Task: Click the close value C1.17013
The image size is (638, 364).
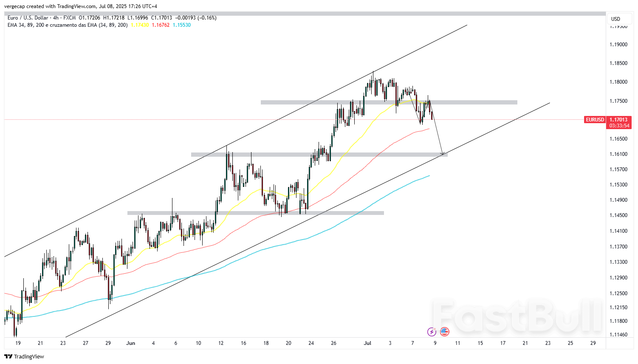Action: (x=162, y=18)
